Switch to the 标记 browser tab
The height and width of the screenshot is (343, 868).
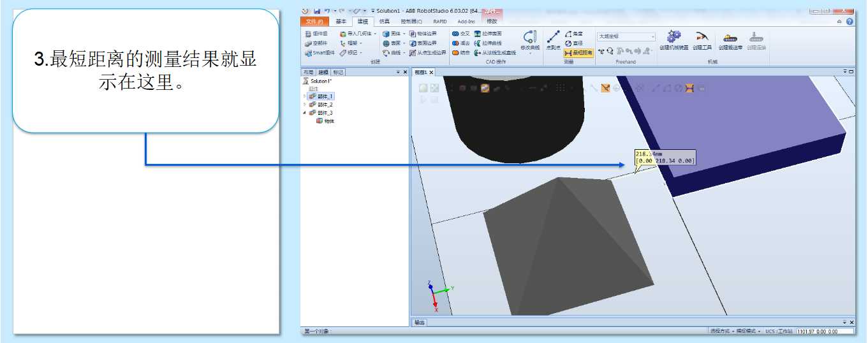(x=339, y=72)
